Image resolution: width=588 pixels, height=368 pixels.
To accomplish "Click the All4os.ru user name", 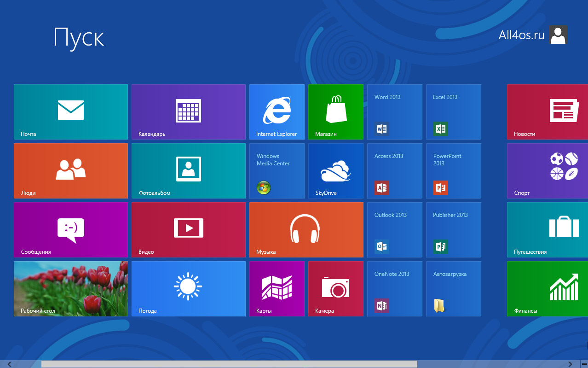I will 522,35.
